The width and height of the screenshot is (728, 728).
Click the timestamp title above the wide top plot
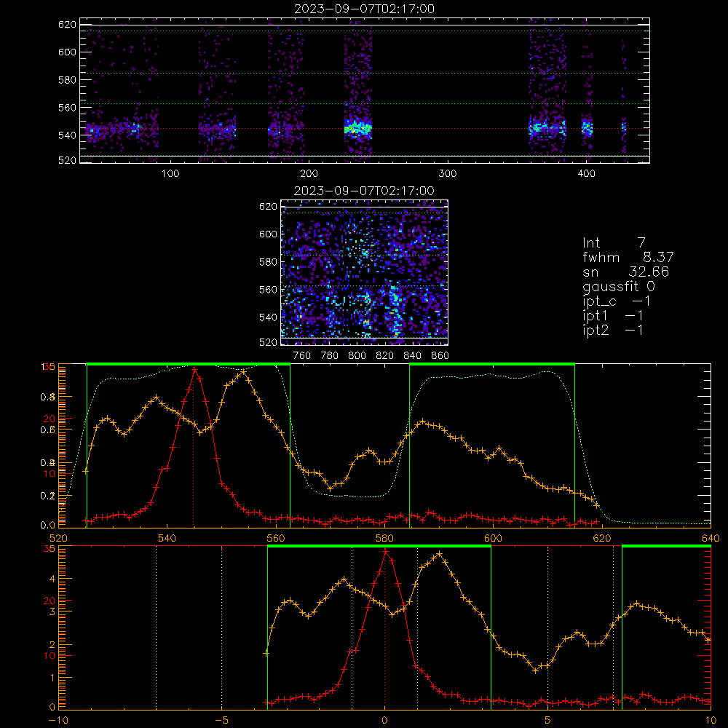coord(365,8)
